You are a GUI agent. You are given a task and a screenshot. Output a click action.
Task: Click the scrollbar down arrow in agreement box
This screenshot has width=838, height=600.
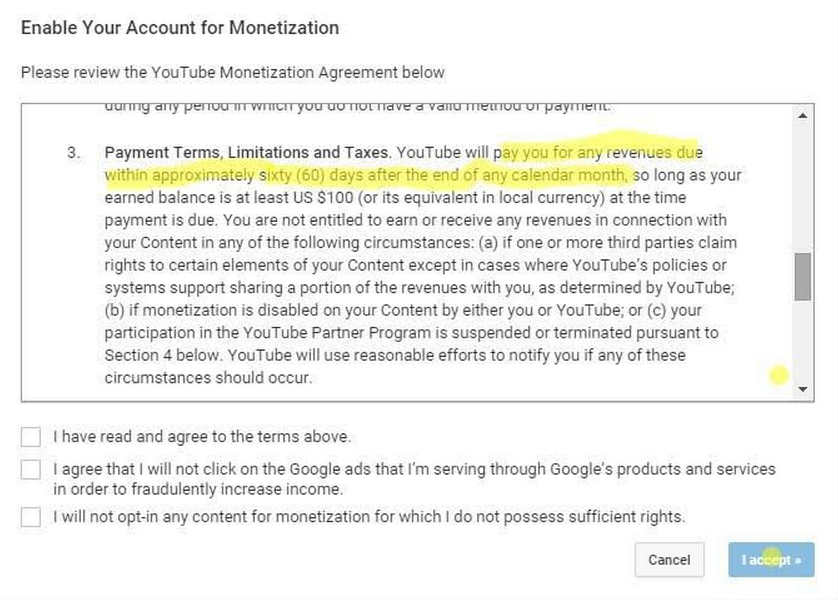pos(803,390)
